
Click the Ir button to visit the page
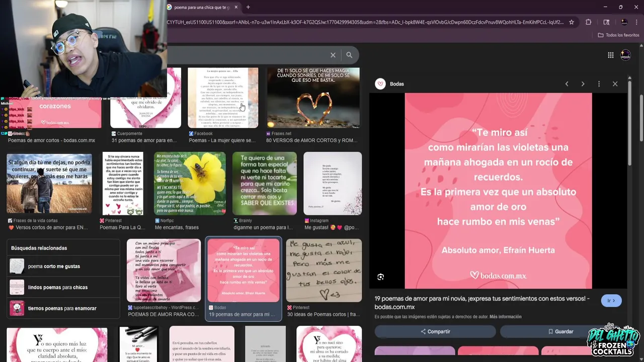[611, 301]
